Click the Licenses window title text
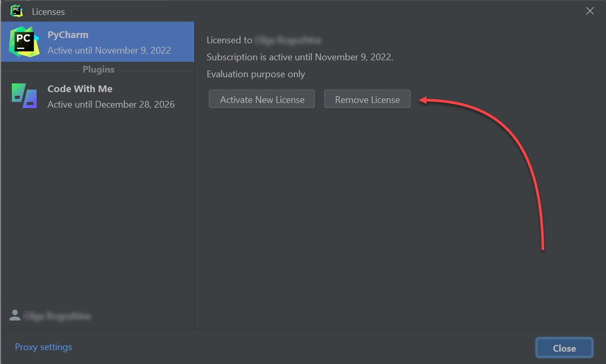The width and height of the screenshot is (606, 364). click(x=48, y=12)
